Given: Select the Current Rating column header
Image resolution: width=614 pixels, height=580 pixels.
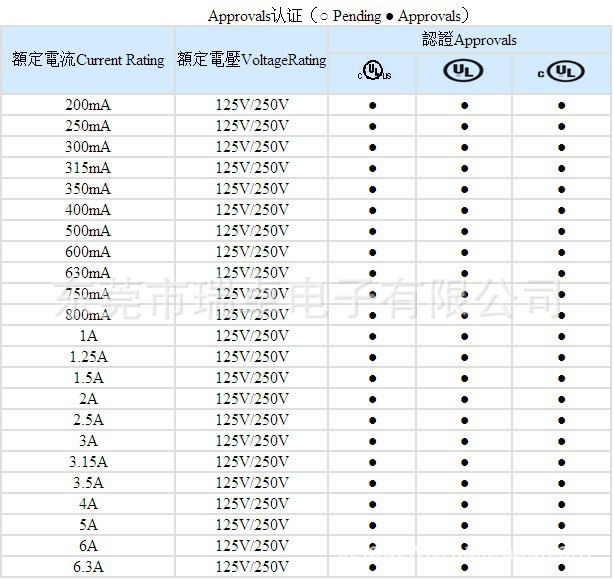Looking at the screenshot, I should (88, 60).
